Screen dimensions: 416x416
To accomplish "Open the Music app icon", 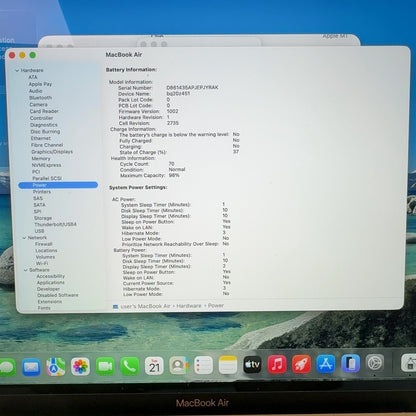I will pos(277,364).
